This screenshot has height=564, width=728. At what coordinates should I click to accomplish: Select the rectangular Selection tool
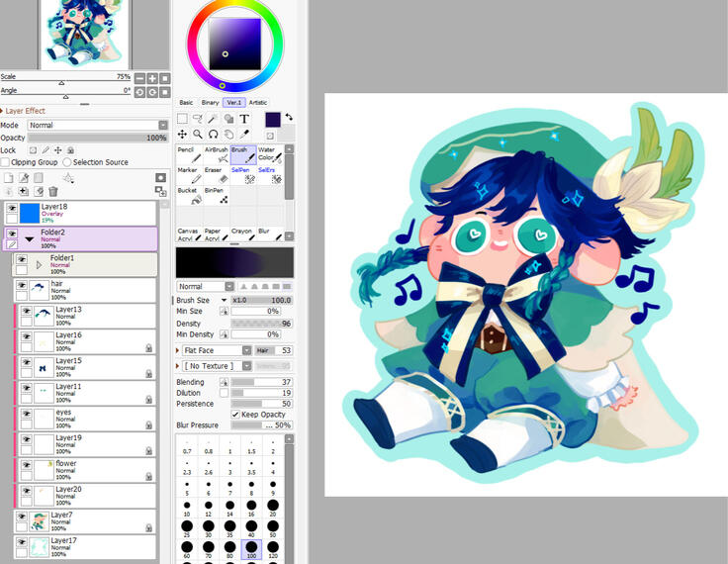click(x=182, y=119)
